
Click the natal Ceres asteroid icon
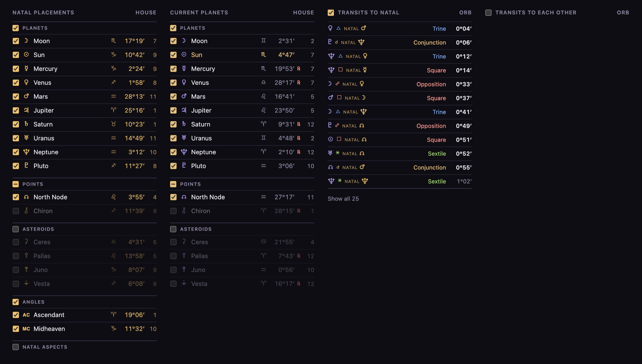(x=26, y=242)
